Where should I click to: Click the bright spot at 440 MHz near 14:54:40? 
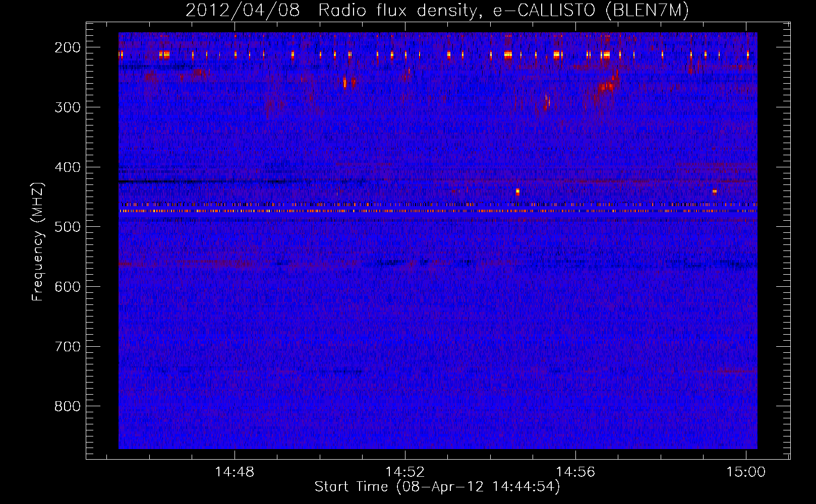[x=517, y=192]
